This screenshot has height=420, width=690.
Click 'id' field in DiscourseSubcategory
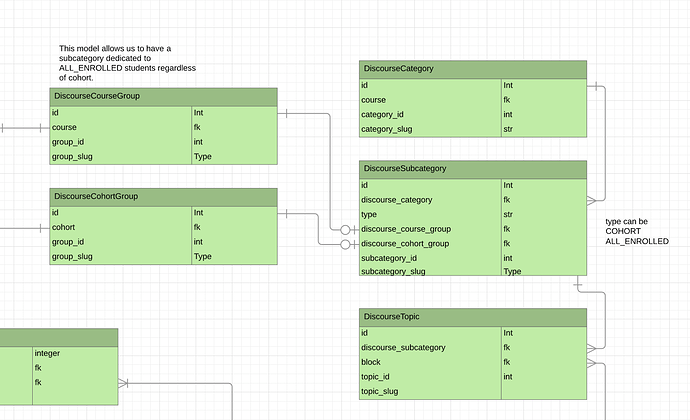point(364,185)
